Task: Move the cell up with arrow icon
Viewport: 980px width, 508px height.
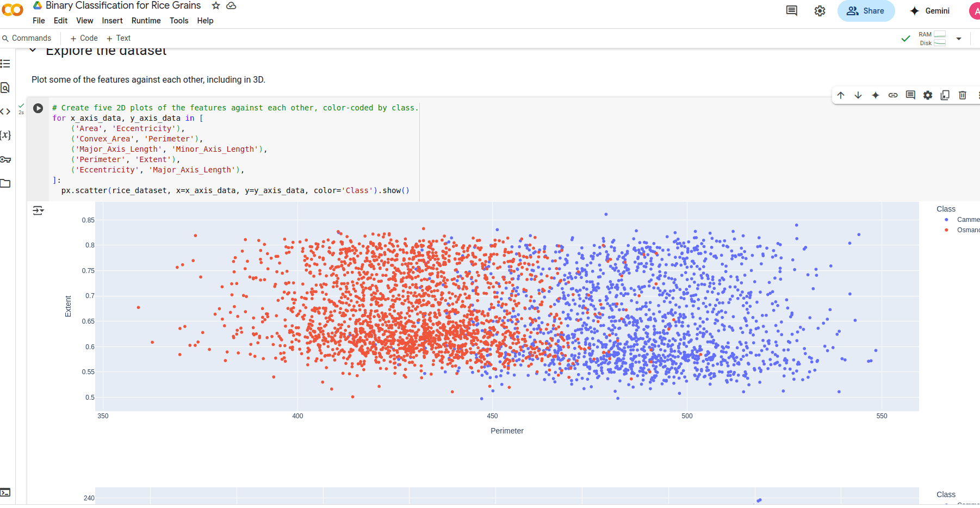Action: pos(841,95)
